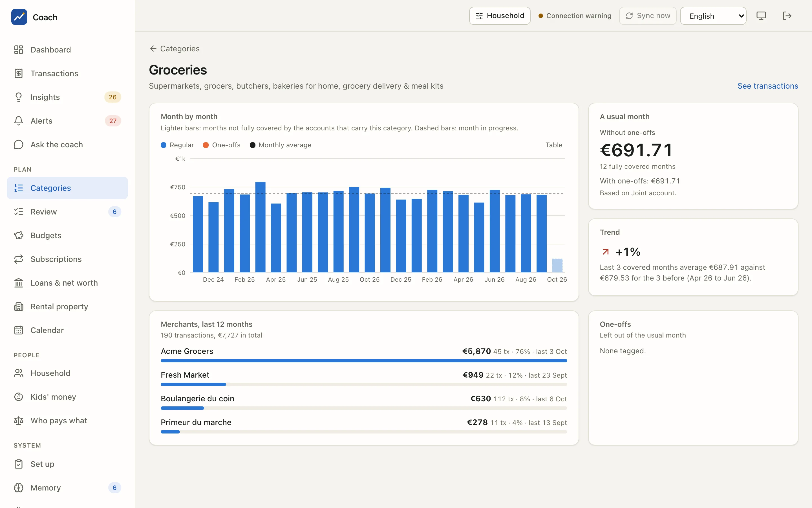This screenshot has width=812, height=508.
Task: Click the Insights 26 badge
Action: (x=113, y=97)
